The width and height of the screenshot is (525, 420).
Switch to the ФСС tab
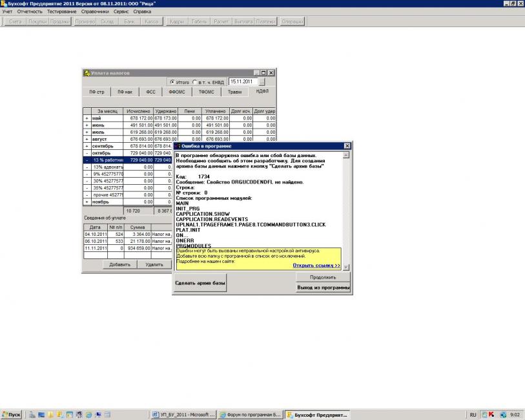point(150,92)
